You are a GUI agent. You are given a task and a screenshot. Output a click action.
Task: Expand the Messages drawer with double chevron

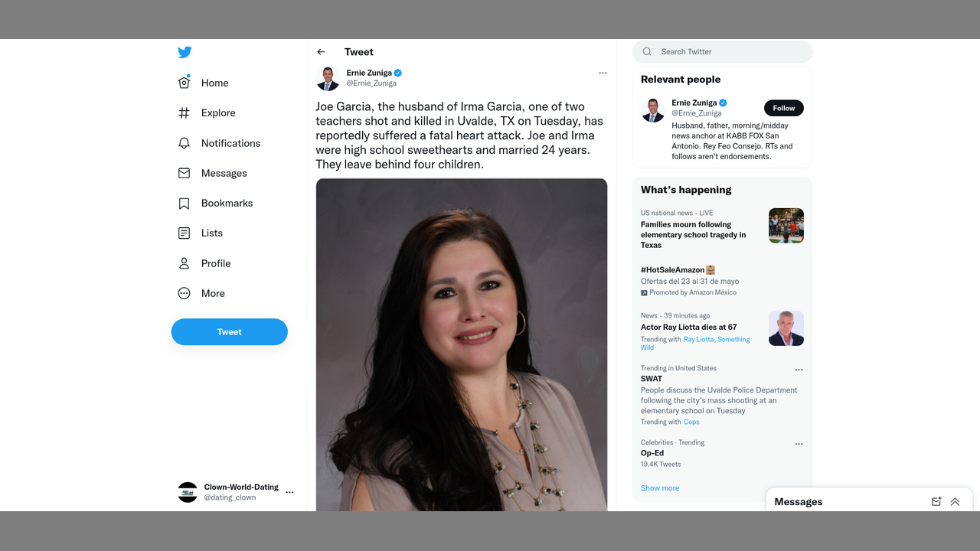click(955, 502)
